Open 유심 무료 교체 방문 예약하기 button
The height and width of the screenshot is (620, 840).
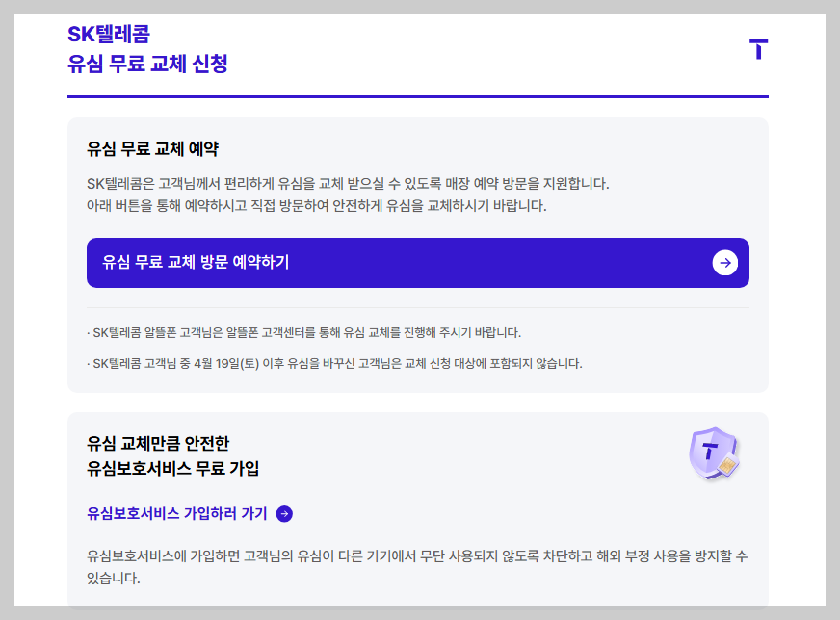pyautogui.click(x=418, y=263)
